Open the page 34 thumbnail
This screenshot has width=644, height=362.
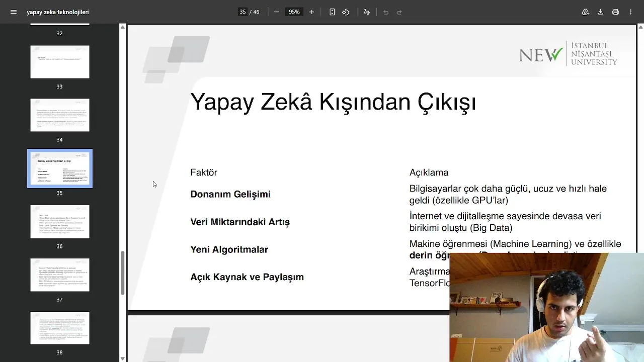[x=60, y=115]
